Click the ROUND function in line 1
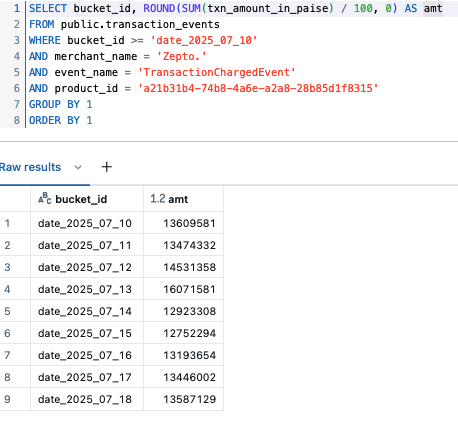 pyautogui.click(x=159, y=8)
